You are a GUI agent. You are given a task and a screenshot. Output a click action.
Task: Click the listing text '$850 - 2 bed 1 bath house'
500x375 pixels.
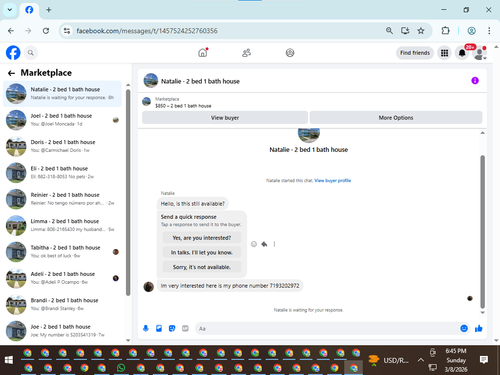coord(183,106)
